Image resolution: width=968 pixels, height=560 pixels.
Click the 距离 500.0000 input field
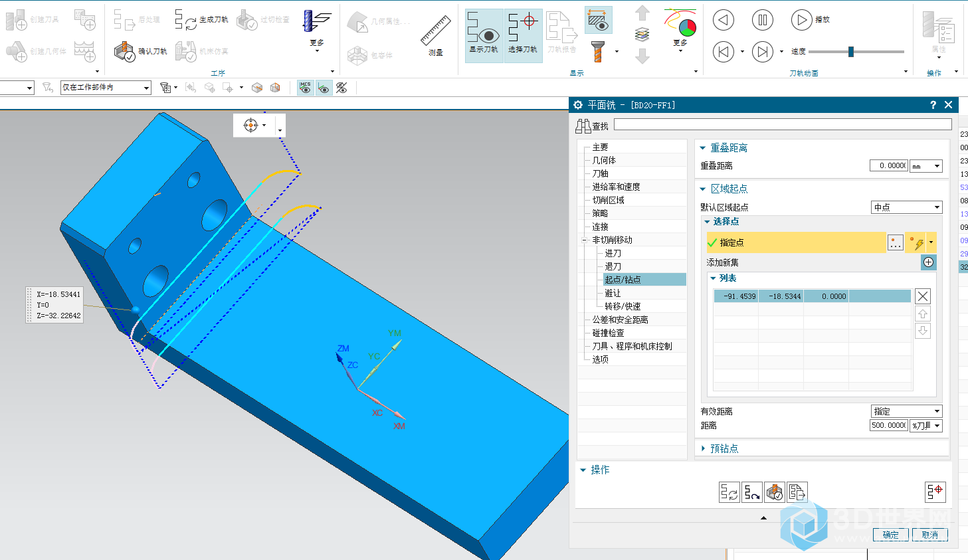pos(888,426)
